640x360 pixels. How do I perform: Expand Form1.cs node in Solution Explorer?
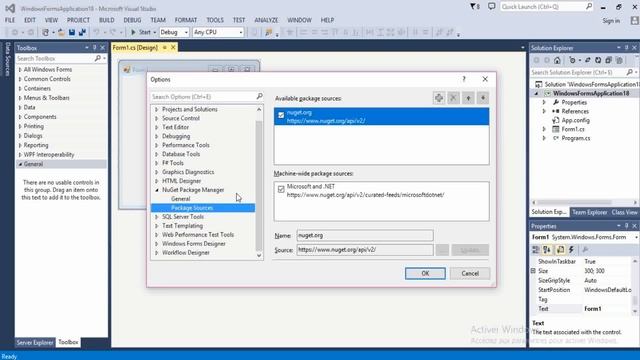544,129
